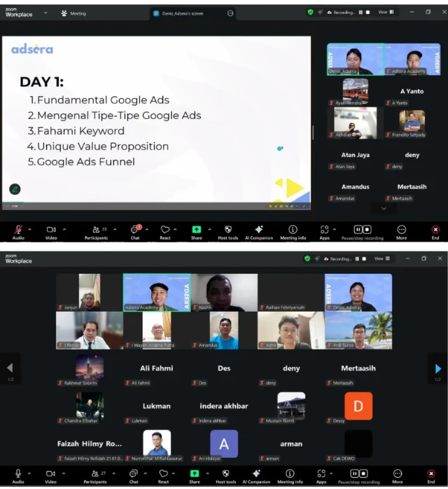Screen dimensions: 448x489
Task: Click Atan Jaya participant tile
Action: point(355,156)
